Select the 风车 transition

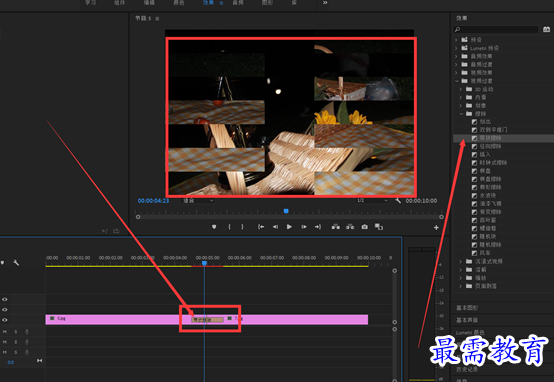coord(485,253)
